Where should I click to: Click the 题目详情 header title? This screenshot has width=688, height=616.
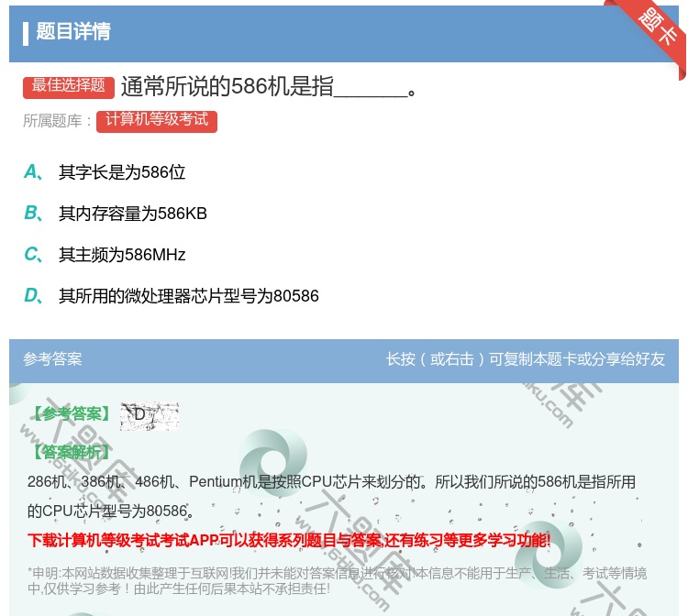point(73,31)
